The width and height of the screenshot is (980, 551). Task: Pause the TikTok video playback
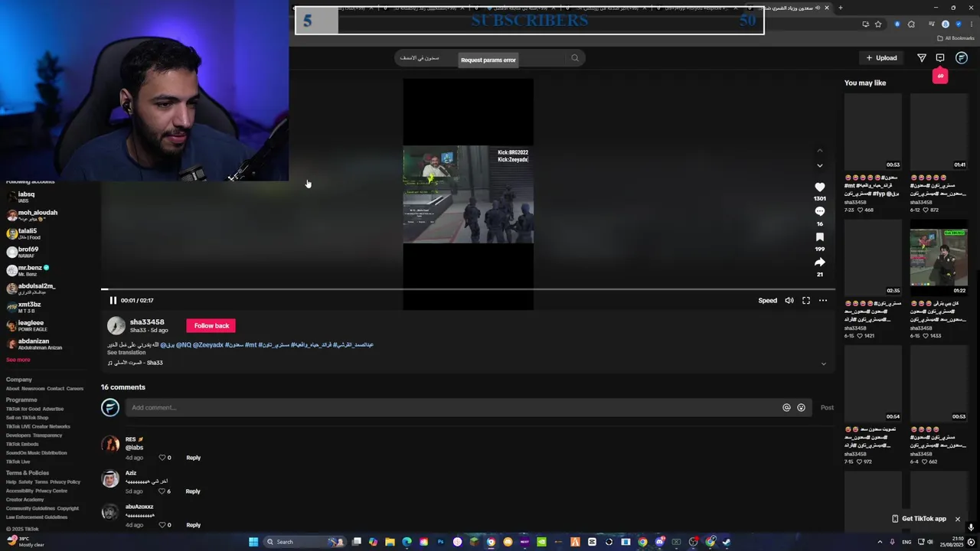coord(113,301)
